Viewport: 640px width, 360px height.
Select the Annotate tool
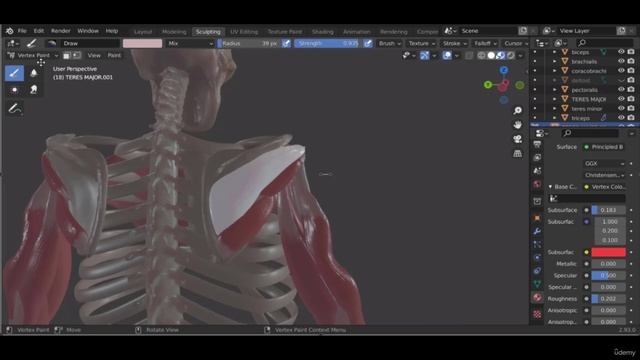point(14,109)
